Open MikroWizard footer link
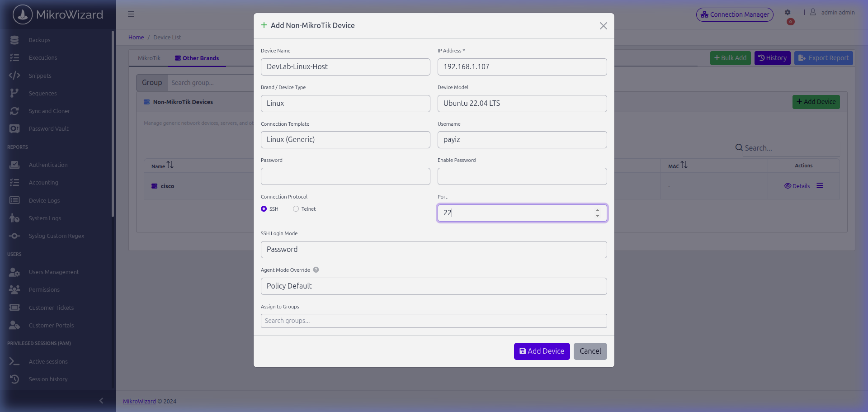868x412 pixels. [139, 401]
